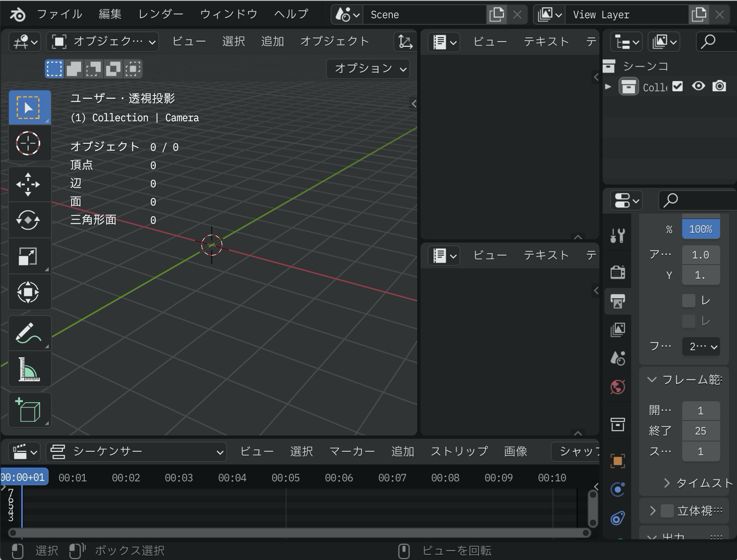The width and height of the screenshot is (737, 560).
Task: Open the World properties tab
Action: pos(618,387)
